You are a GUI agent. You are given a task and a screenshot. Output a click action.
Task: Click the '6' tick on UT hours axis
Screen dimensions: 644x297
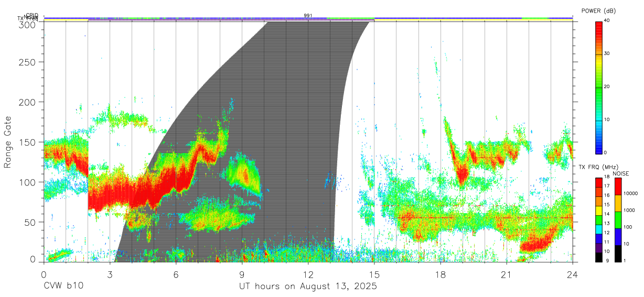pyautogui.click(x=176, y=274)
